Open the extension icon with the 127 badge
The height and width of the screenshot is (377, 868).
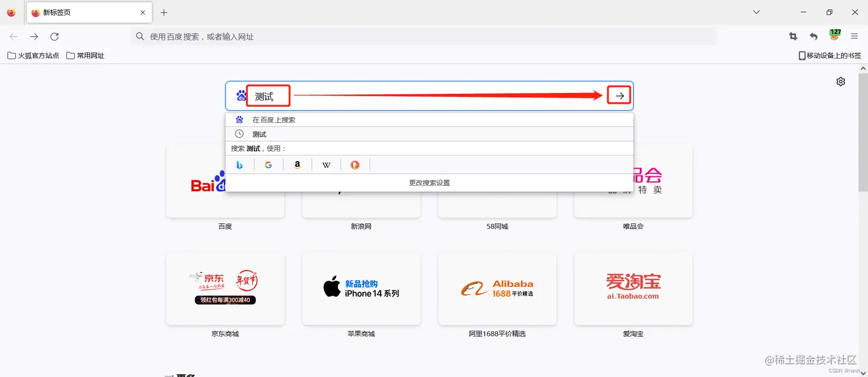835,35
